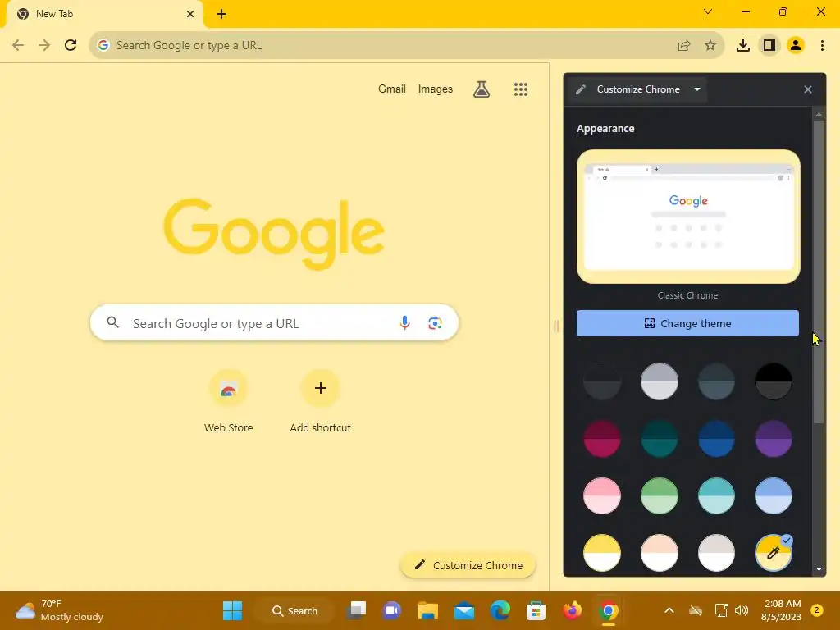Viewport: 840px width, 630px height.
Task: Close the New Tab tab
Action: (x=189, y=14)
